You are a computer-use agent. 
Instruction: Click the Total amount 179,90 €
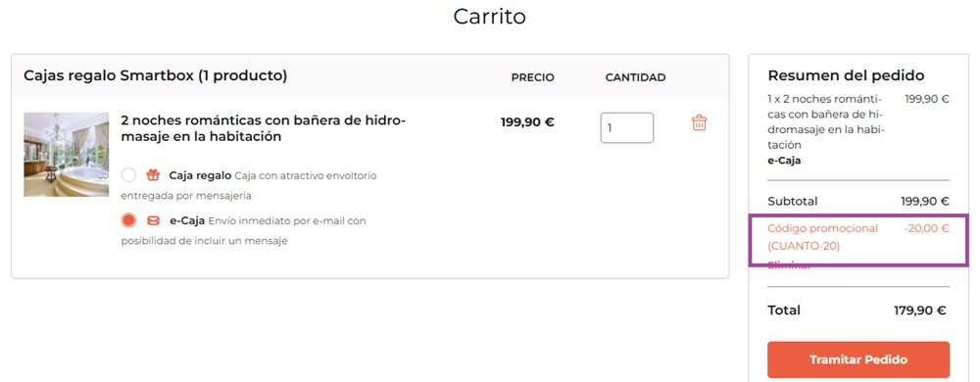920,310
